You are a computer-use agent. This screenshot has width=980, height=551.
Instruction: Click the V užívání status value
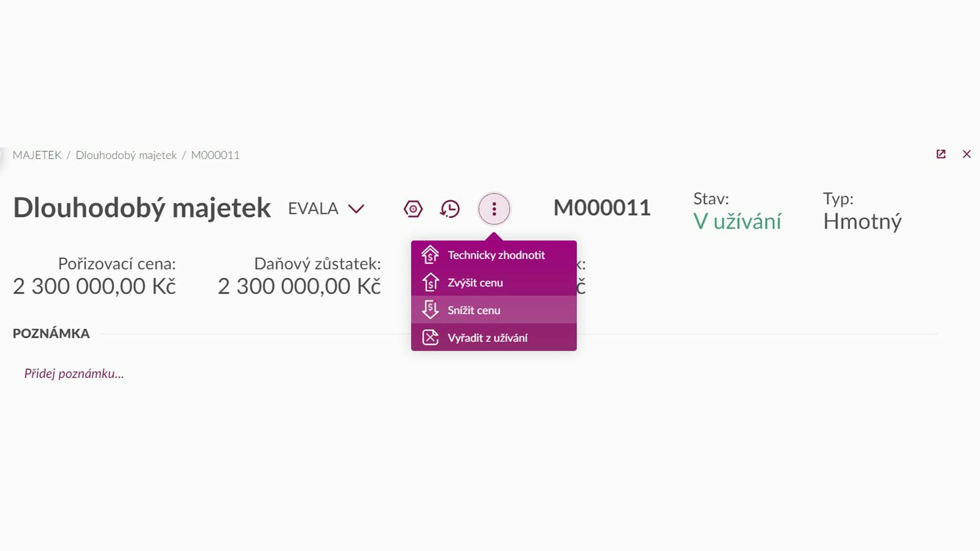pos(737,221)
